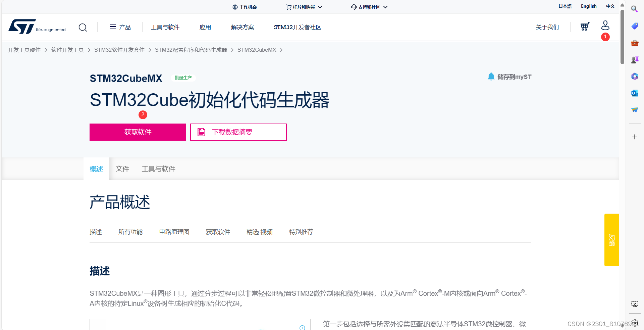Open the site search magnifier icon
The height and width of the screenshot is (330, 644).
click(x=83, y=27)
